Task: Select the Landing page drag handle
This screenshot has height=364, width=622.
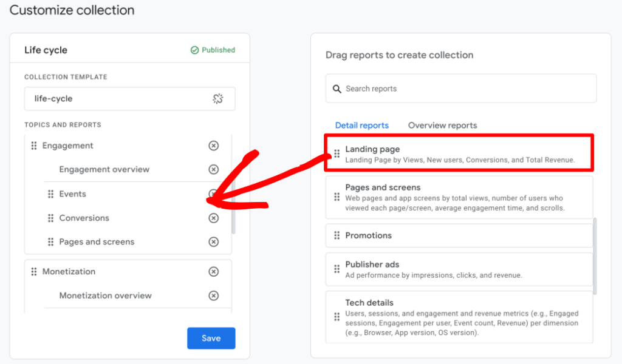Action: (x=337, y=154)
